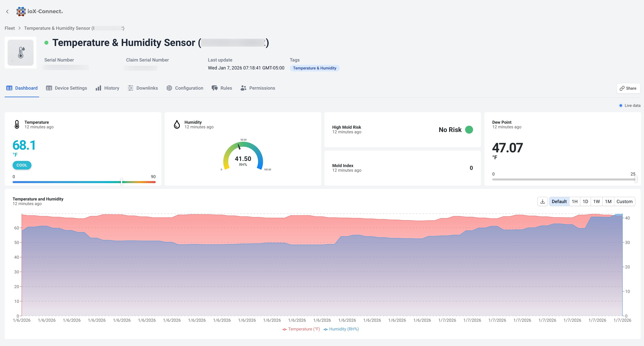The height and width of the screenshot is (346, 644).
Task: Select the 1H time range
Action: point(574,201)
